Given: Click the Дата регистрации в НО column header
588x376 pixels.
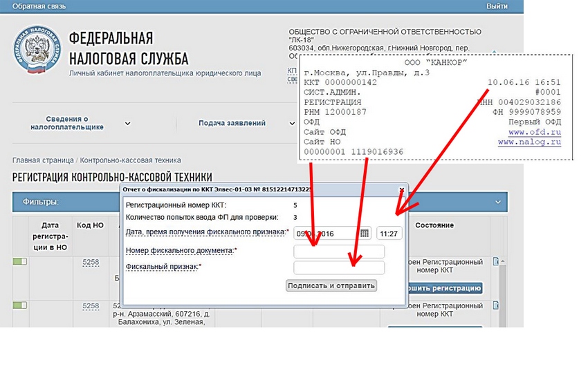Looking at the screenshot, I should click(x=50, y=236).
